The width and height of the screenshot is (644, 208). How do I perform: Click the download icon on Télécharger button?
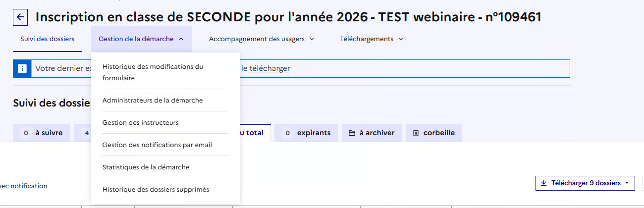pos(543,183)
